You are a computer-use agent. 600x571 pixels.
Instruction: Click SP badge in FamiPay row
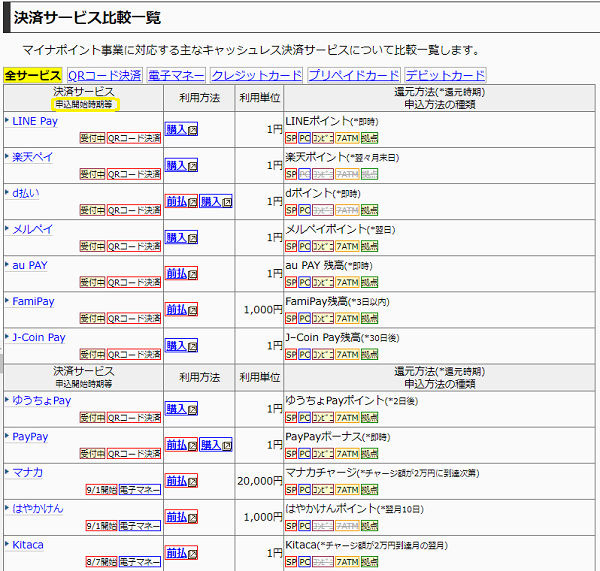coord(291,318)
